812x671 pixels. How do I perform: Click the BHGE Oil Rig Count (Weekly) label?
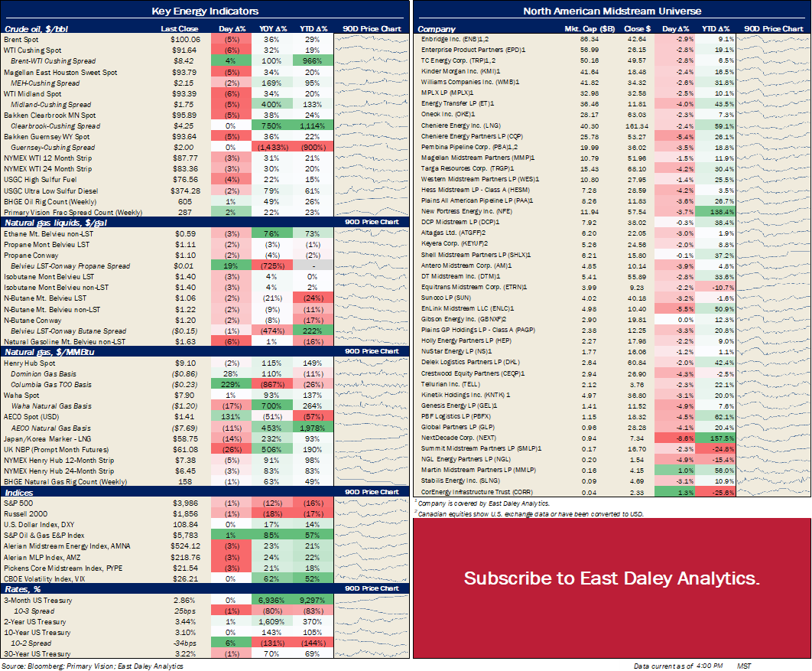50,201
